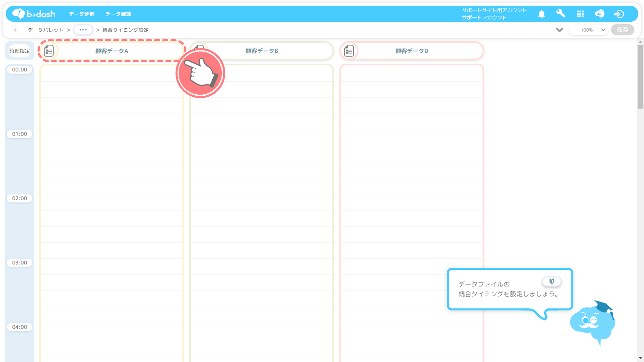Click the 01:00 time label
The width and height of the screenshot is (644, 362).
tap(19, 134)
